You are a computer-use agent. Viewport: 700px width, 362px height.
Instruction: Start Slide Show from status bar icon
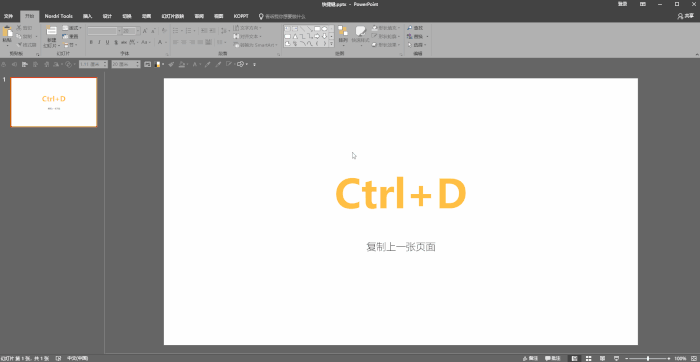617,358
